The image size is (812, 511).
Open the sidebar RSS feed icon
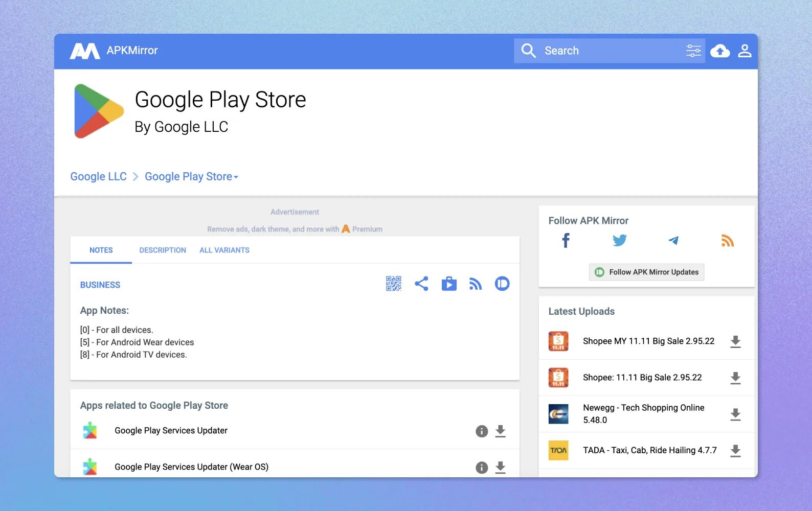click(728, 240)
